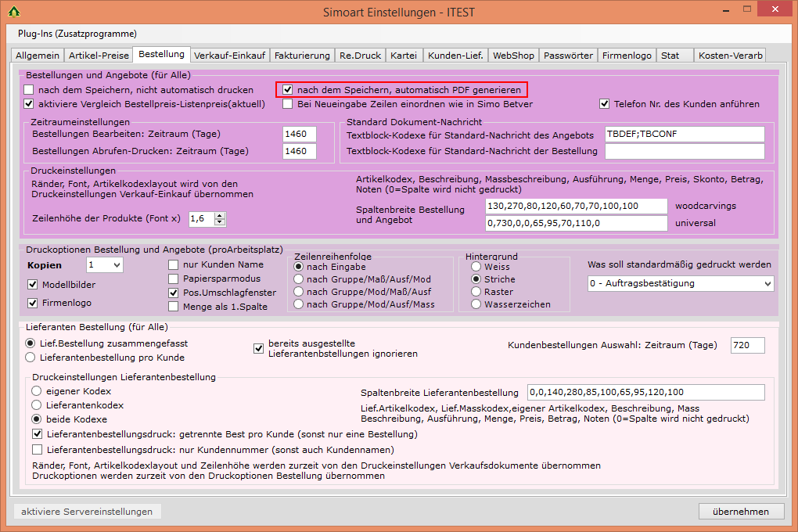Viewport: 798px width, 532px height.
Task: Toggle automatic PDF generation after saving checkbox
Action: click(288, 90)
